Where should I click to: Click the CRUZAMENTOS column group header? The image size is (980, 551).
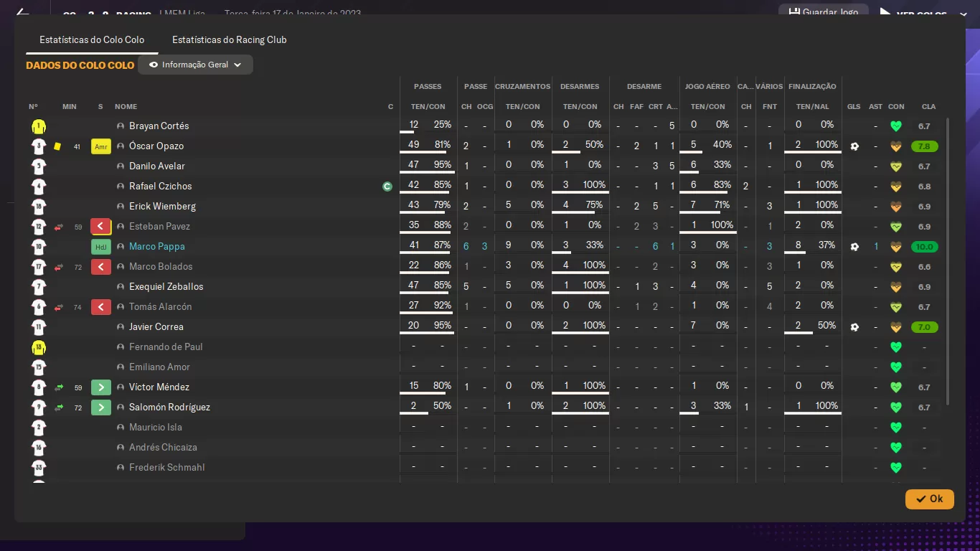click(523, 87)
